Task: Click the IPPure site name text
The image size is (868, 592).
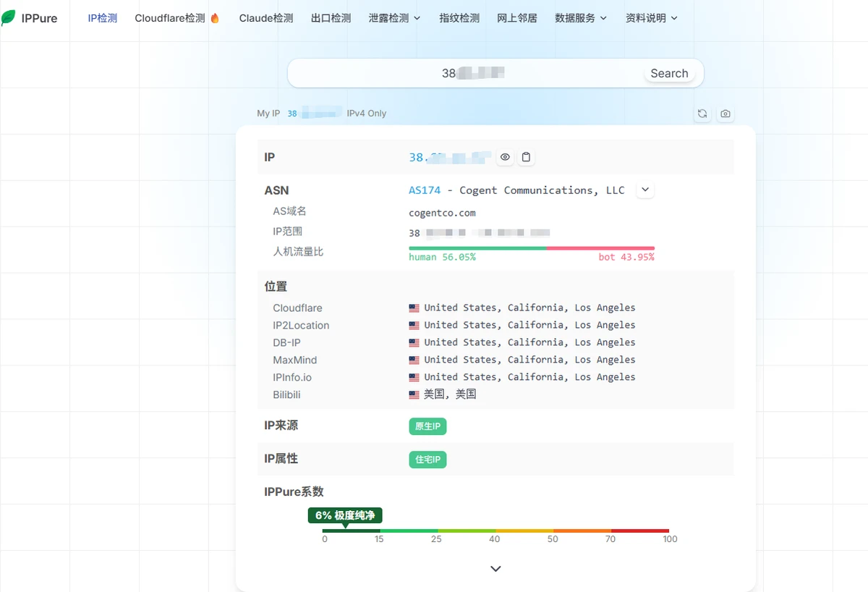Action: click(x=40, y=18)
